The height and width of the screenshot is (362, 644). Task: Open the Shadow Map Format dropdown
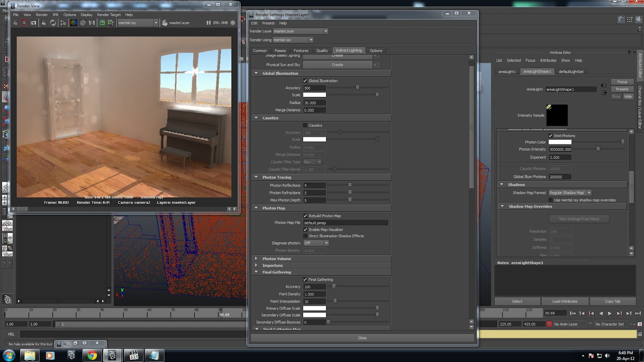(570, 193)
